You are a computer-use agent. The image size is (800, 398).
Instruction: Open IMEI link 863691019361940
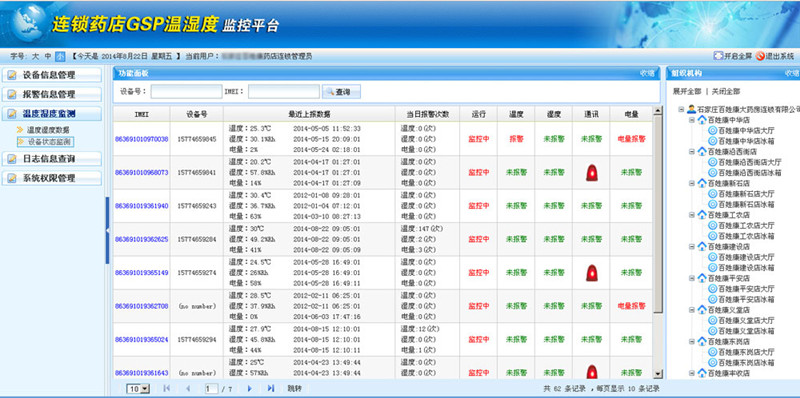point(141,206)
